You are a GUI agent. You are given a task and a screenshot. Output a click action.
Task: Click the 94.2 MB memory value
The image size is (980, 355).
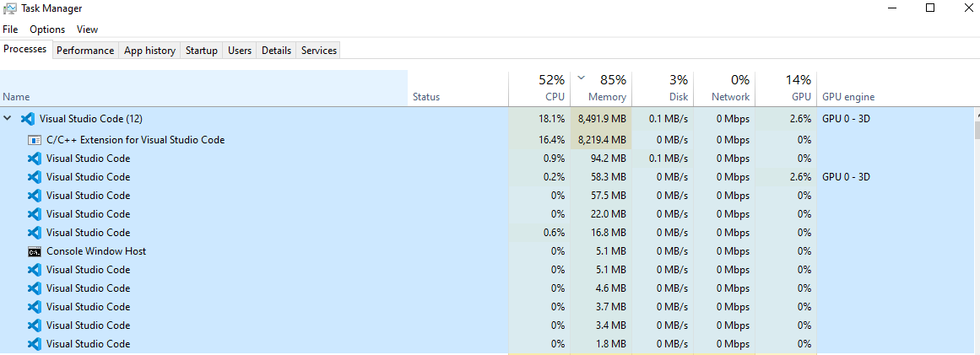click(x=608, y=159)
